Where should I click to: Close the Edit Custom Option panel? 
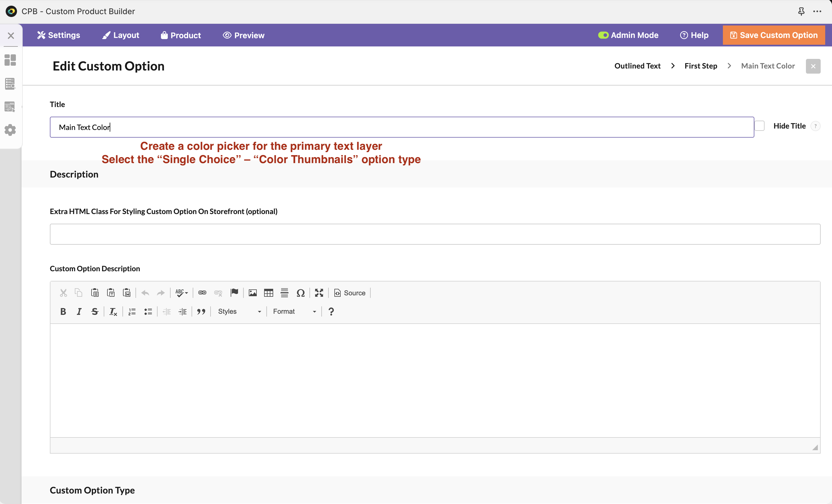(x=813, y=66)
